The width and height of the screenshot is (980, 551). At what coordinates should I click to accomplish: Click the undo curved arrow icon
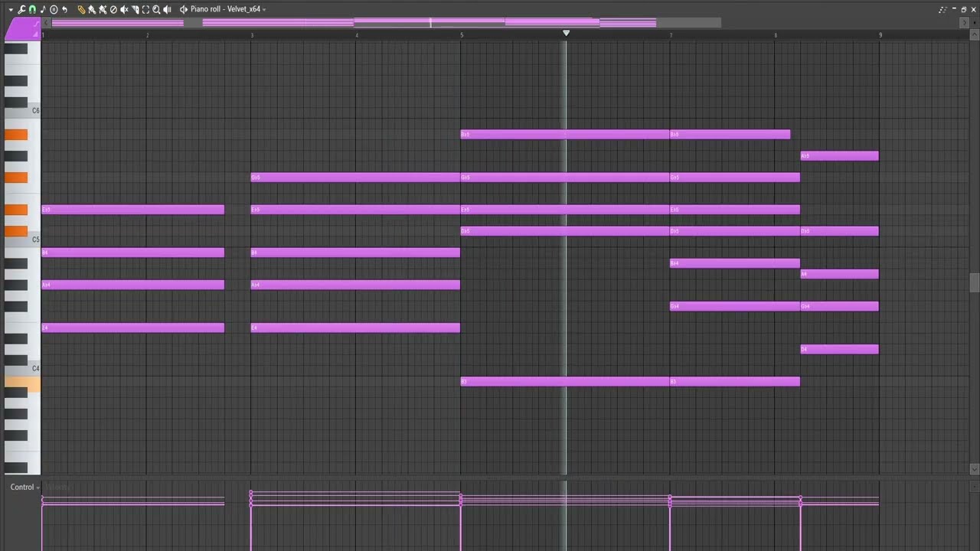pos(64,9)
